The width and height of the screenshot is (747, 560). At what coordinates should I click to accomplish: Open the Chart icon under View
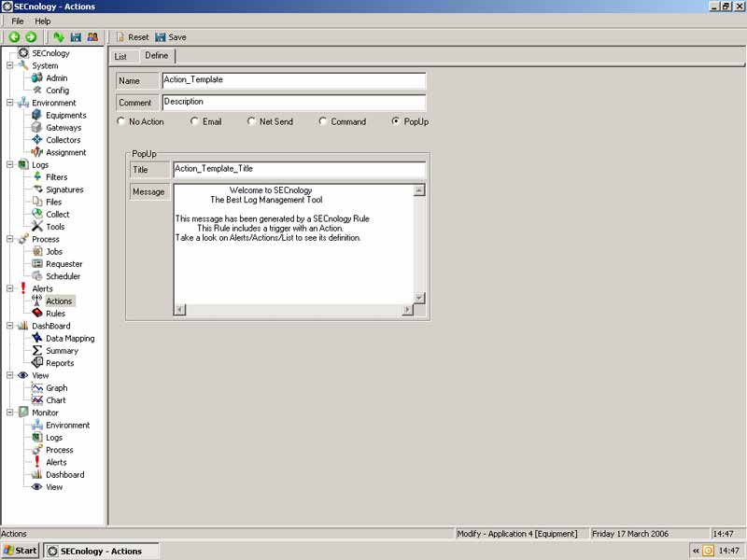point(36,400)
